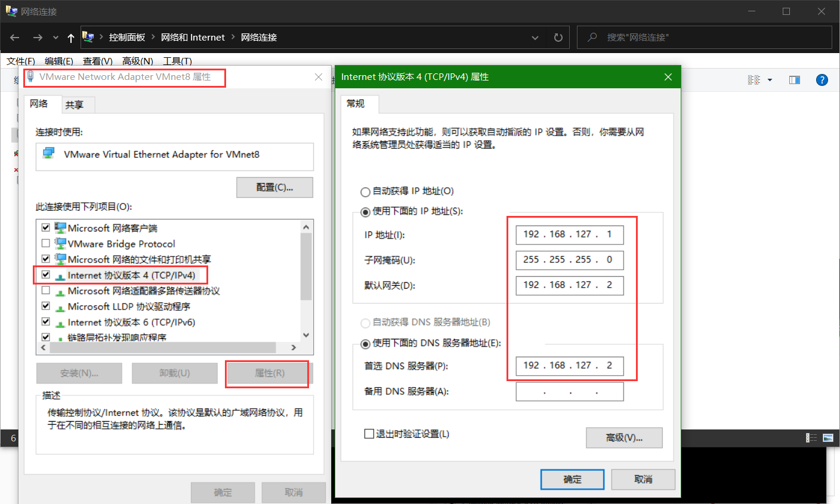Click the empty 备用 DNS 服务器 field
Image resolution: width=840 pixels, height=504 pixels.
[570, 391]
